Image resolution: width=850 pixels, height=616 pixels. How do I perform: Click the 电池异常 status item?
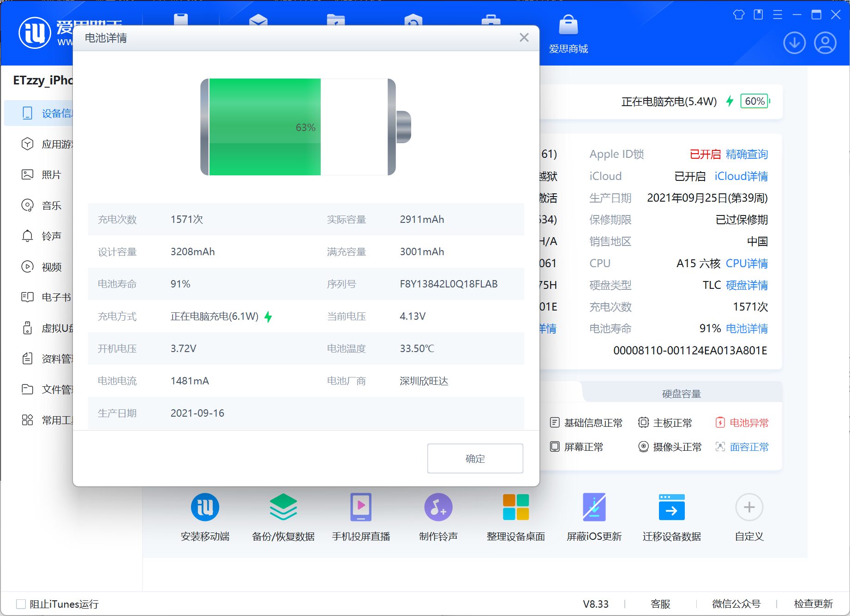point(742,423)
